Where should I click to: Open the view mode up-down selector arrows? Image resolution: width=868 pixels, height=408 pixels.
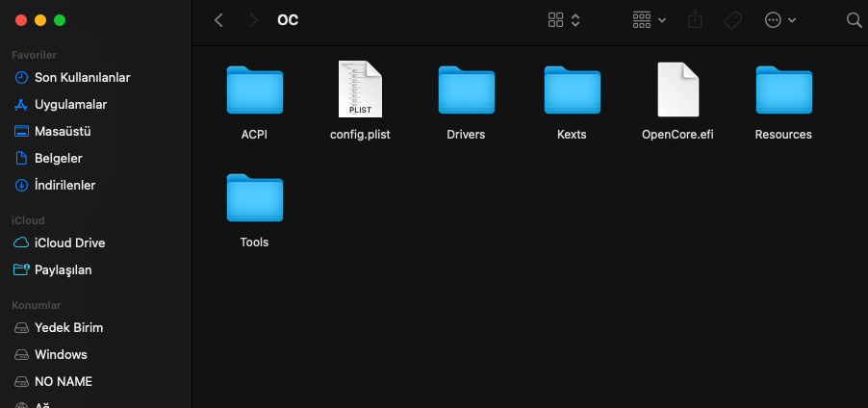pos(575,20)
